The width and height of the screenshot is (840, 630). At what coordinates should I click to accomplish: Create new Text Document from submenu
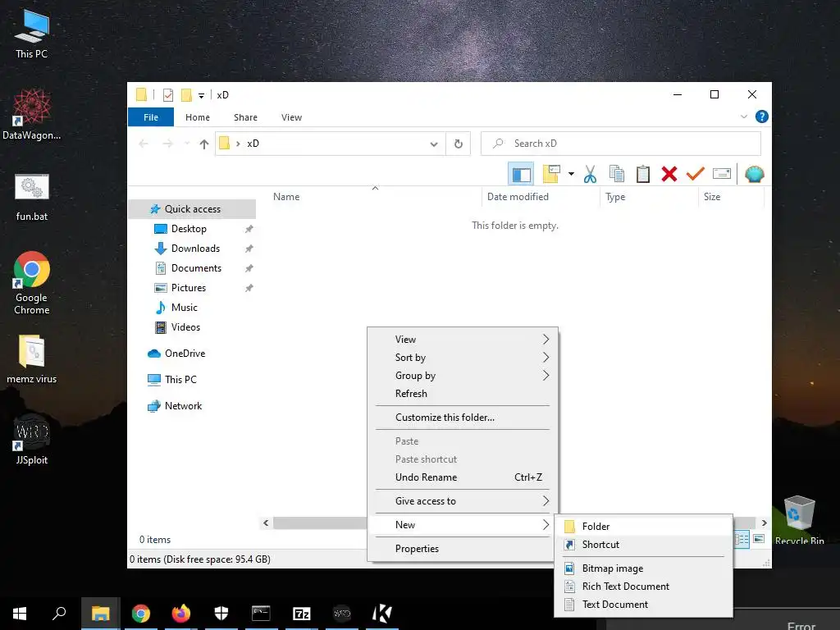pyautogui.click(x=643, y=605)
